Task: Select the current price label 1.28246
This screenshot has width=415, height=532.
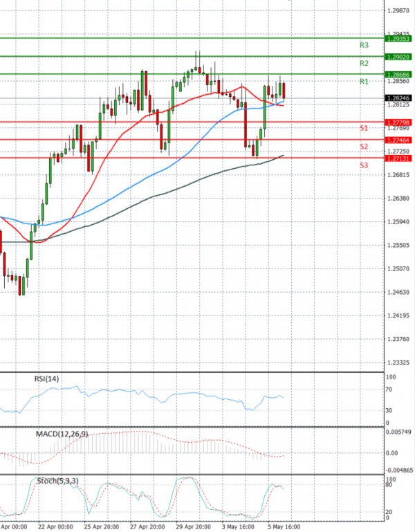Action: point(398,98)
